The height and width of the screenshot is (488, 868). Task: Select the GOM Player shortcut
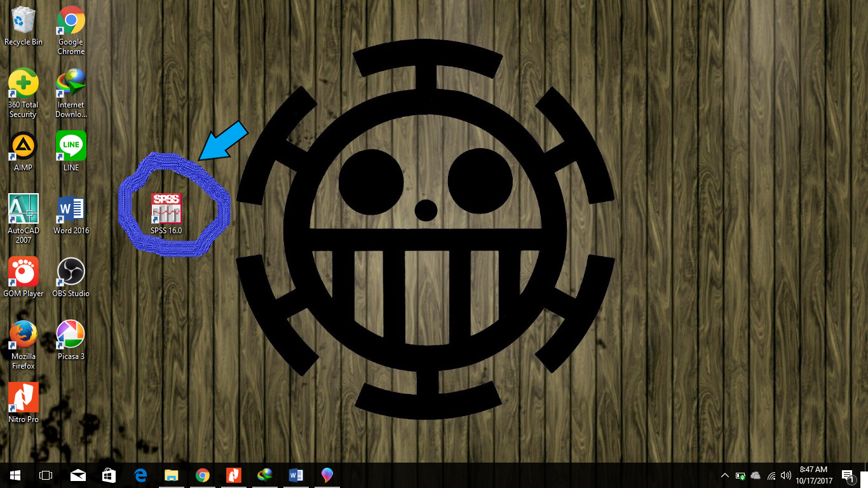[24, 277]
